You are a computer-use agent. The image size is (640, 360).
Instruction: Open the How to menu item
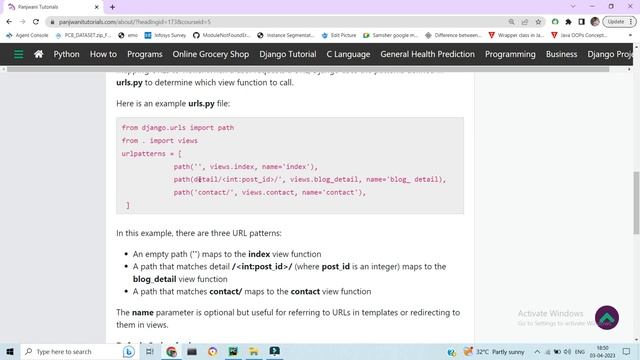pyautogui.click(x=103, y=54)
